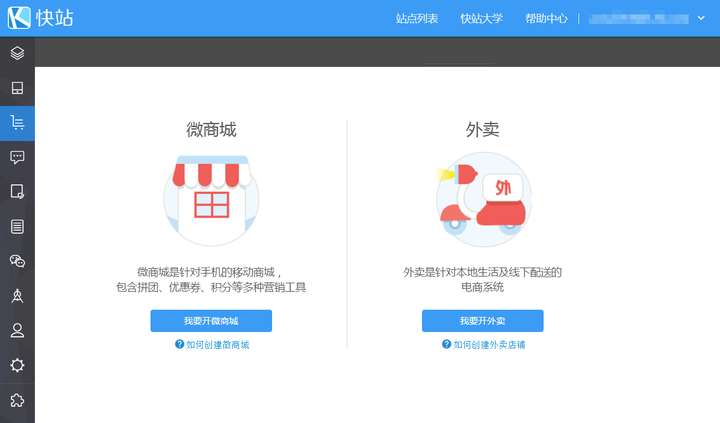Click the sticky note page icon in sidebar
The image size is (720, 423).
point(17,192)
